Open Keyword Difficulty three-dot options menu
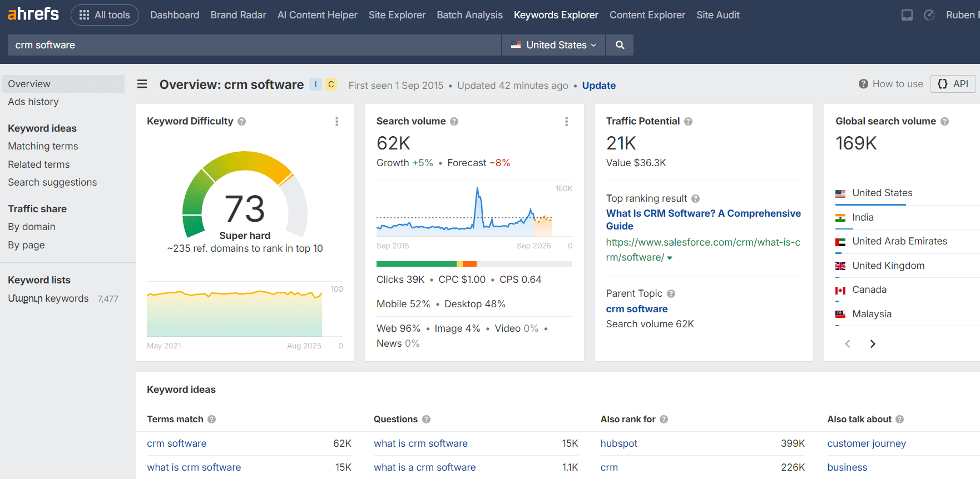 (x=337, y=121)
